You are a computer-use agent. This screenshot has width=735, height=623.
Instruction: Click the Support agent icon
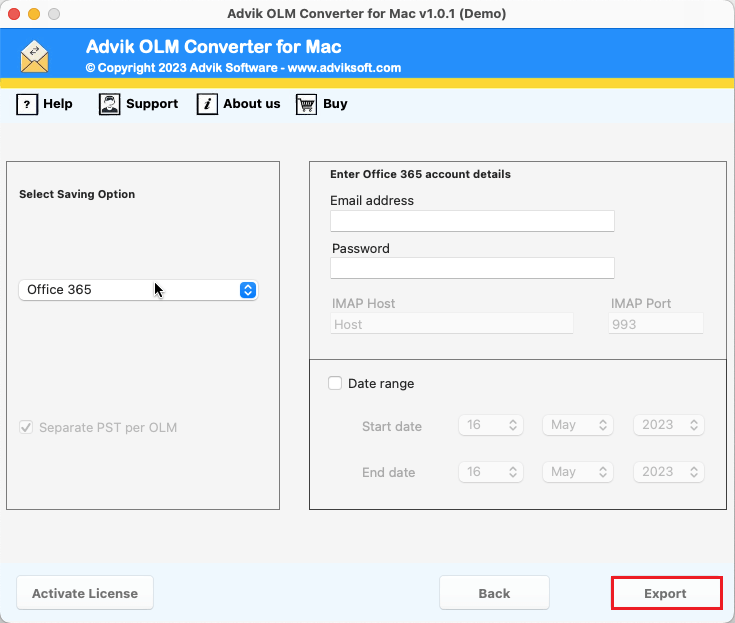point(109,104)
